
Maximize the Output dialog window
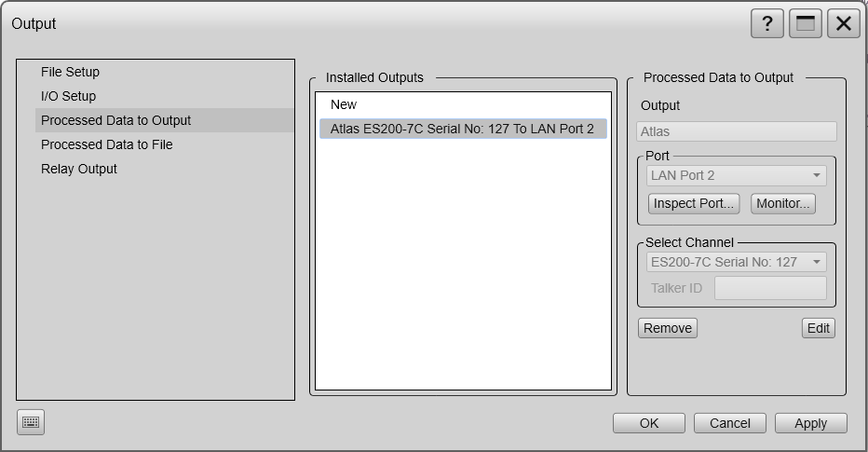[x=805, y=23]
